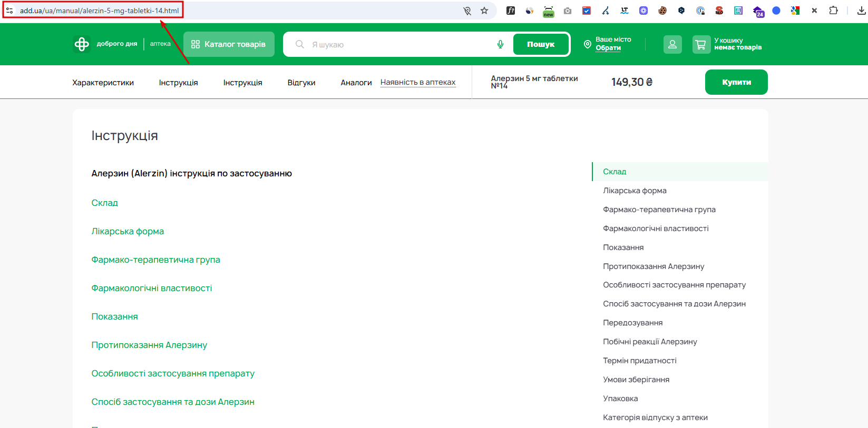
Task: Open the browser extensions puzzle icon
Action: [833, 11]
